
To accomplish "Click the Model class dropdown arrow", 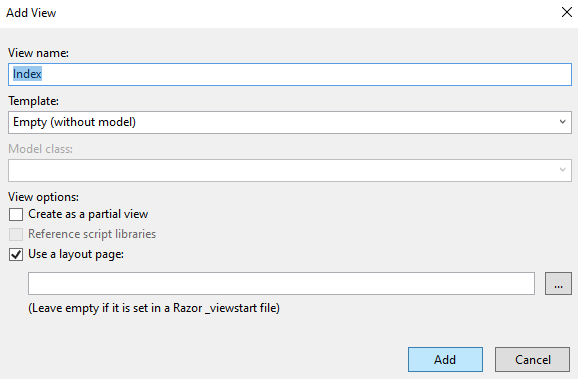I will pos(562,170).
